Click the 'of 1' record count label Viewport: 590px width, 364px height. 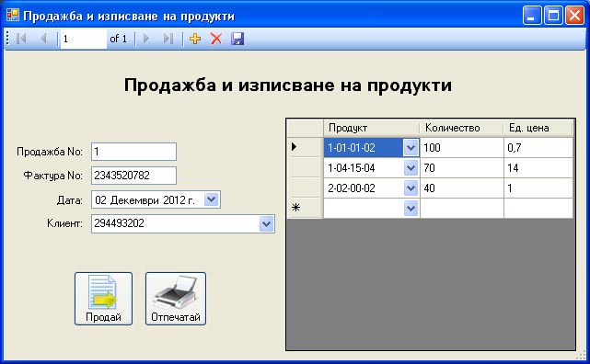[x=118, y=39]
